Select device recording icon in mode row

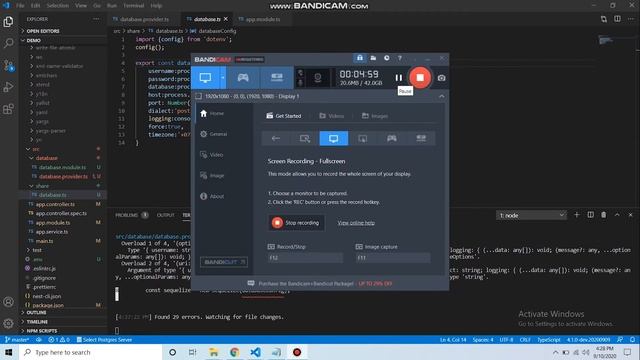coord(421,138)
